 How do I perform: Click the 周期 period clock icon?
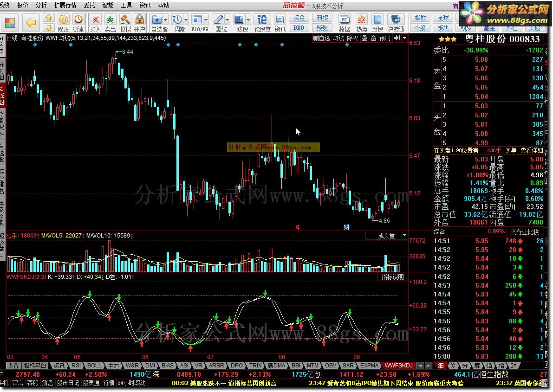177,23
